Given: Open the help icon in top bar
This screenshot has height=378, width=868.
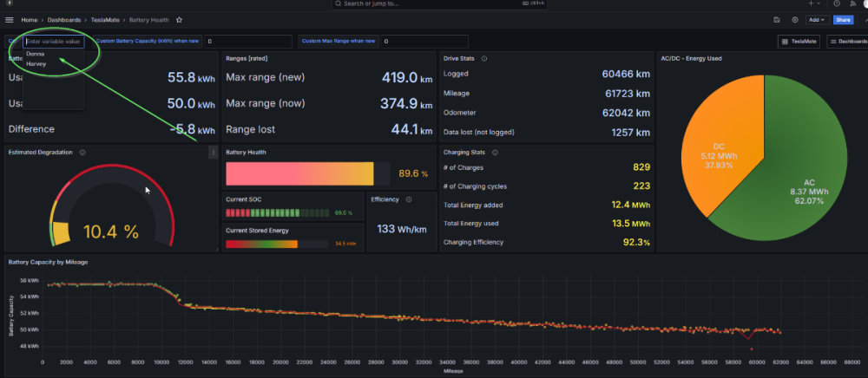Looking at the screenshot, I should (x=837, y=3).
